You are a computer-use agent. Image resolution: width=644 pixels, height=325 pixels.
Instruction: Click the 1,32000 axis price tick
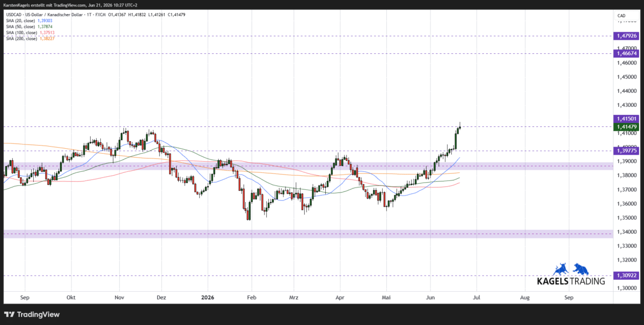pyautogui.click(x=626, y=259)
